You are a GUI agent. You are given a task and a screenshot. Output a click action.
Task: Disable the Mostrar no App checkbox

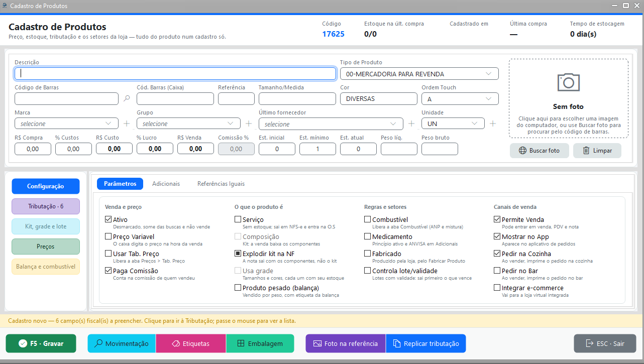pyautogui.click(x=497, y=236)
